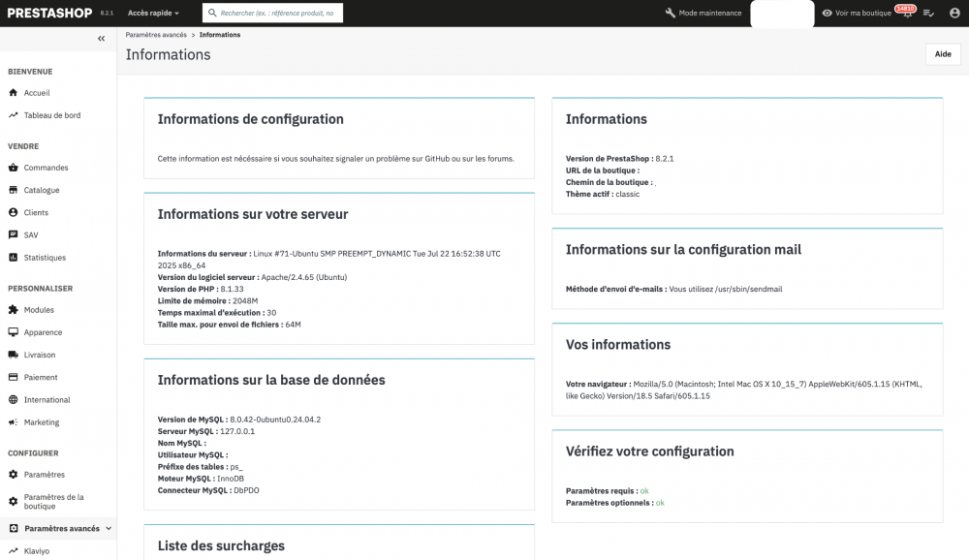Click the Modules puzzle icon
Image resolution: width=969 pixels, height=560 pixels.
pos(13,310)
